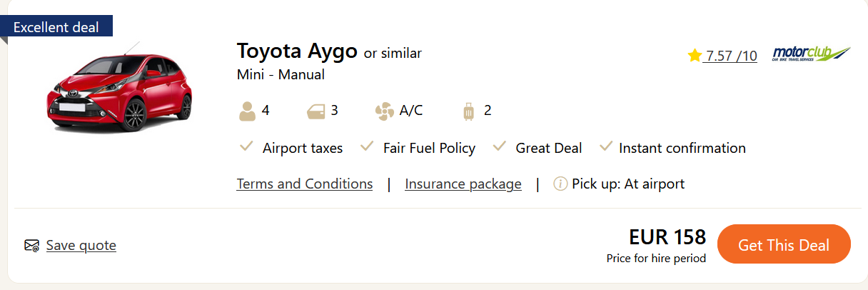Click the pick up info icon
The width and height of the screenshot is (868, 290).
560,184
